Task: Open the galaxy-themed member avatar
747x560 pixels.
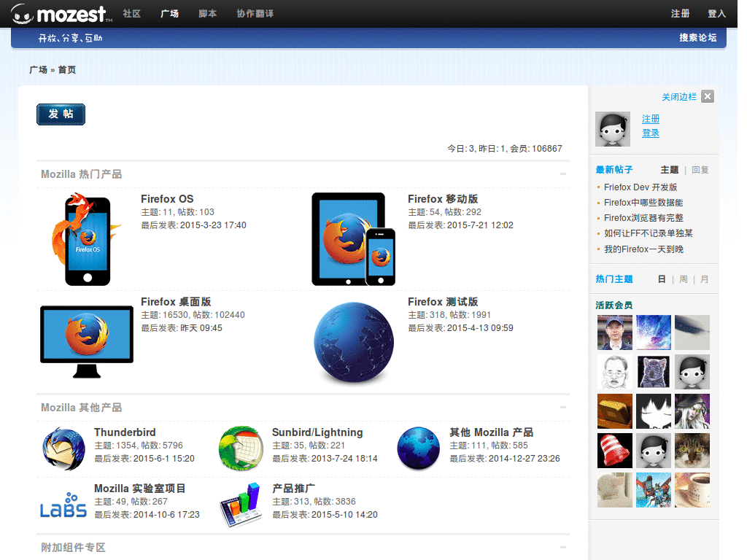Action: tap(654, 332)
